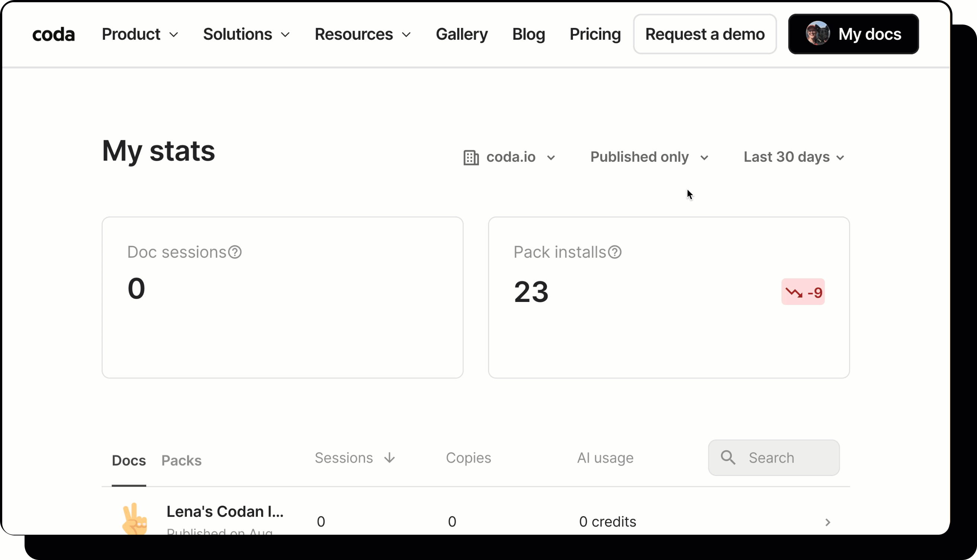This screenshot has width=977, height=560.
Task: Click the coda logo
Action: [x=54, y=35]
